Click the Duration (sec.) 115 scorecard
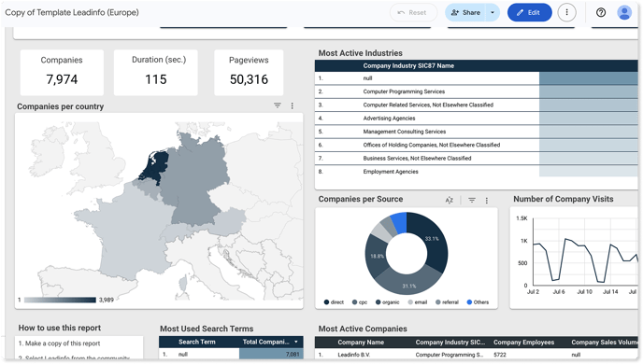This screenshot has width=643, height=364. pyautogui.click(x=156, y=73)
